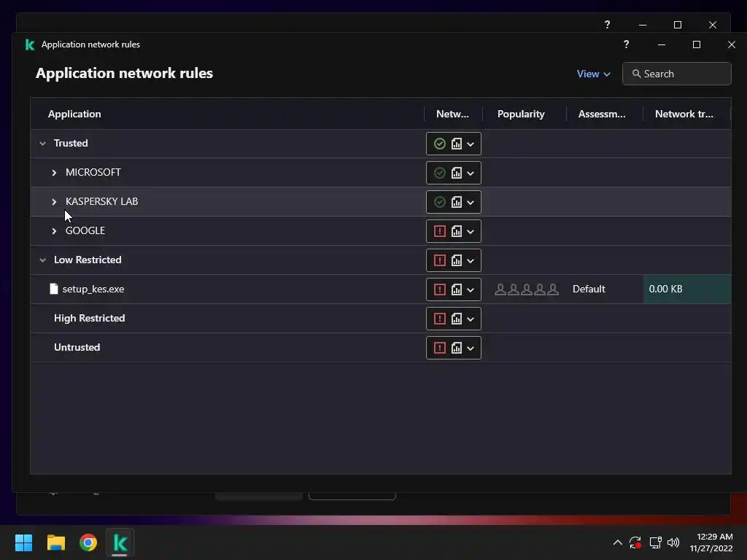Viewport: 747px width, 560px height.
Task: Click the red warning icon in High Restricted row
Action: point(440,319)
